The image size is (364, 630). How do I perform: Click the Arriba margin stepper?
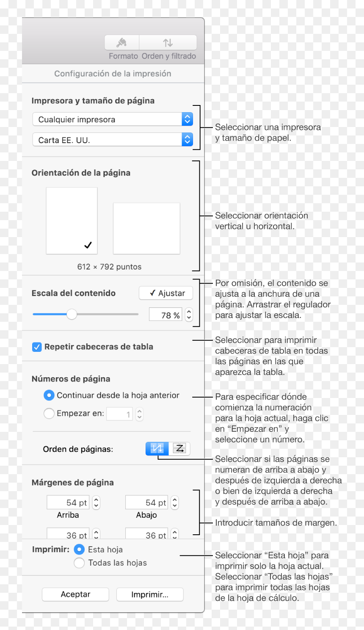click(96, 503)
